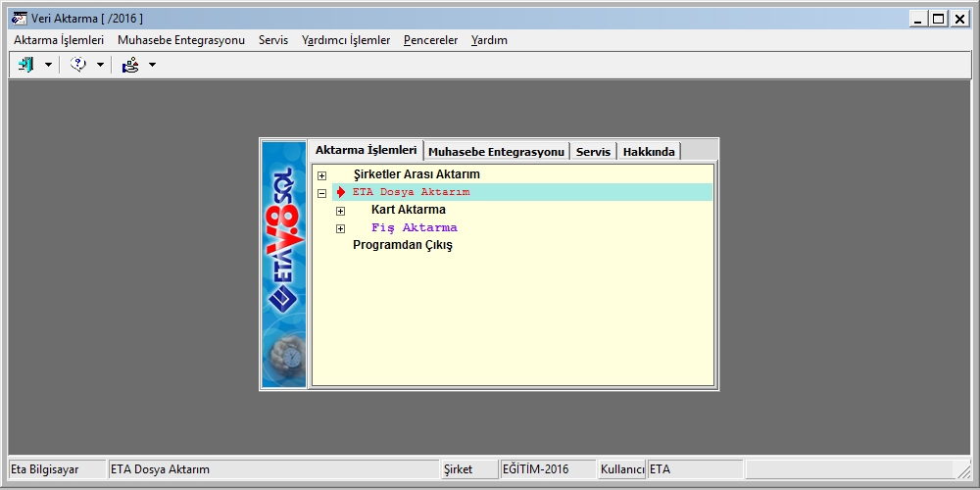This screenshot has height=490, width=980.
Task: Expand the Fiş Aktarma node
Action: point(341,228)
